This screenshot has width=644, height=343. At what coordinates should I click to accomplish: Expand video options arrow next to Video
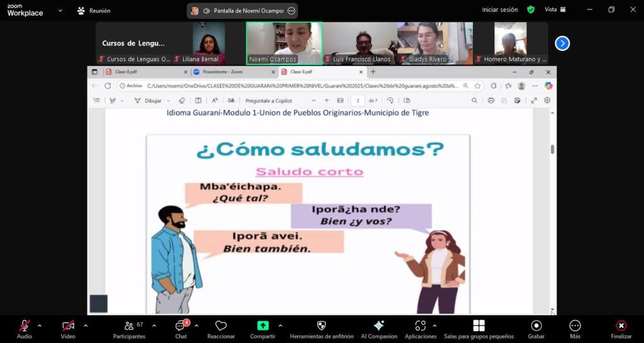click(86, 326)
